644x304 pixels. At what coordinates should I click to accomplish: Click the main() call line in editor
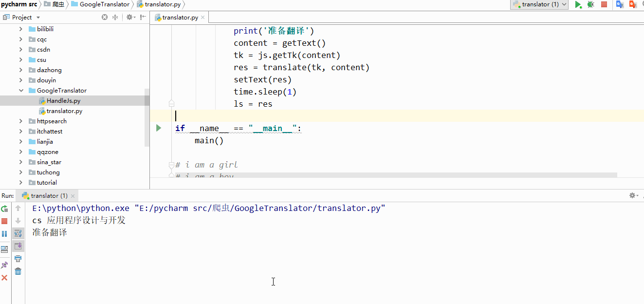pos(209,140)
